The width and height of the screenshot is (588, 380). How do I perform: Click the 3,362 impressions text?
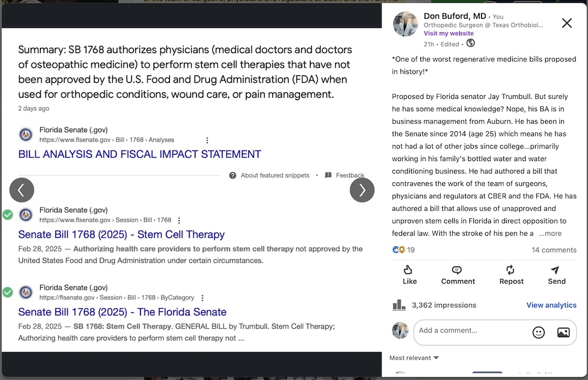(444, 305)
